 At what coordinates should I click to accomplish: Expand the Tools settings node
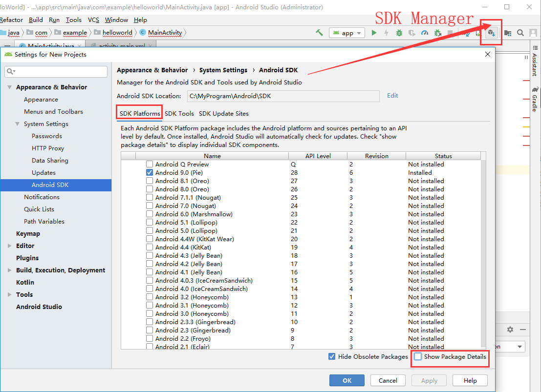coord(10,295)
